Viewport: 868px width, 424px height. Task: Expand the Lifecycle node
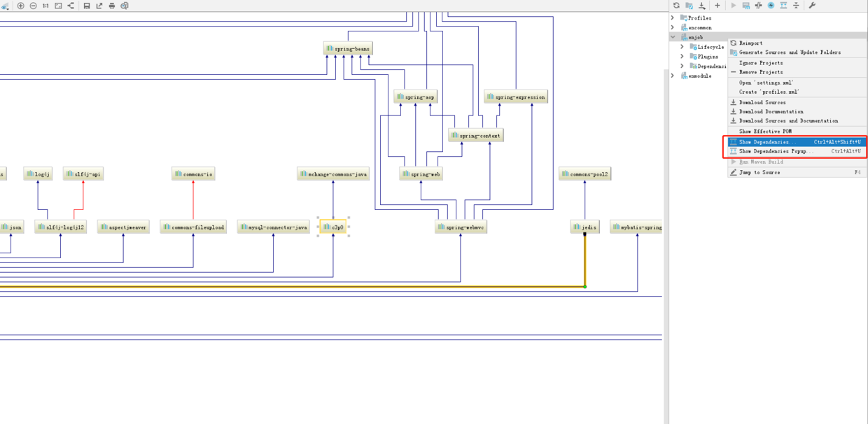(x=682, y=47)
